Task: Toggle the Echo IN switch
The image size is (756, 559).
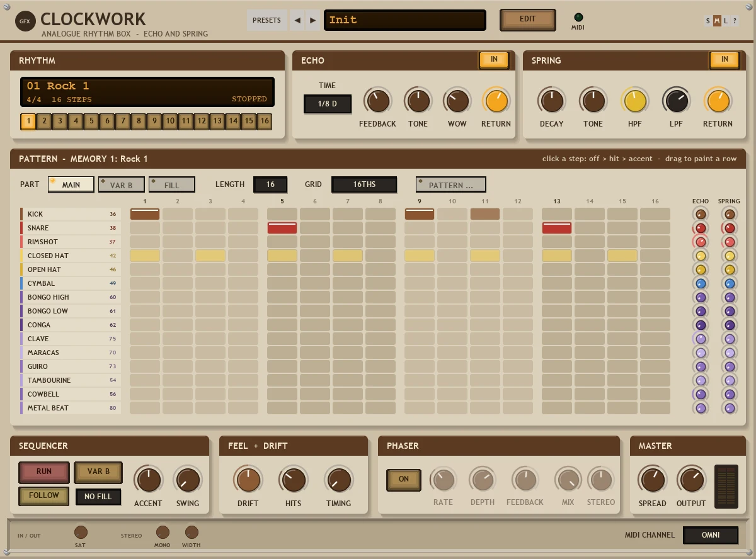Action: click(x=495, y=60)
